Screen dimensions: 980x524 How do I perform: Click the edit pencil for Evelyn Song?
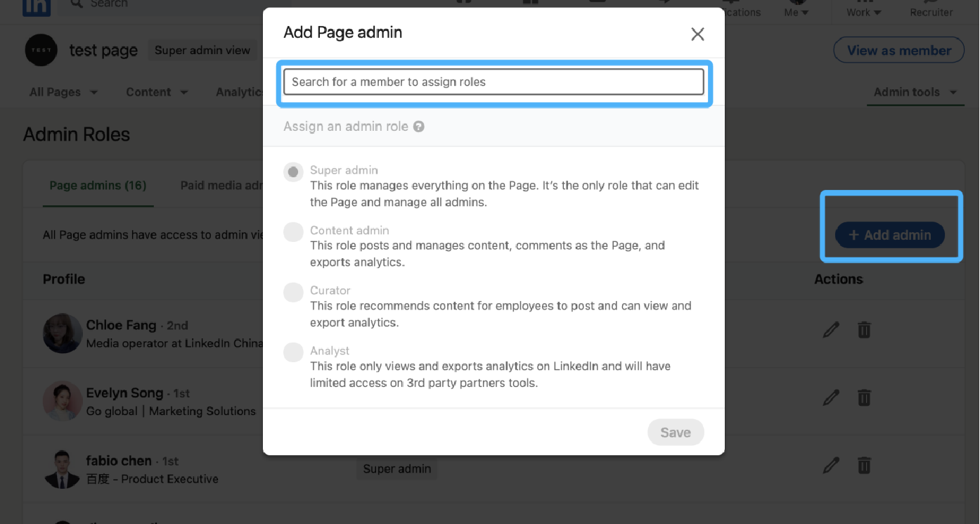pyautogui.click(x=831, y=397)
